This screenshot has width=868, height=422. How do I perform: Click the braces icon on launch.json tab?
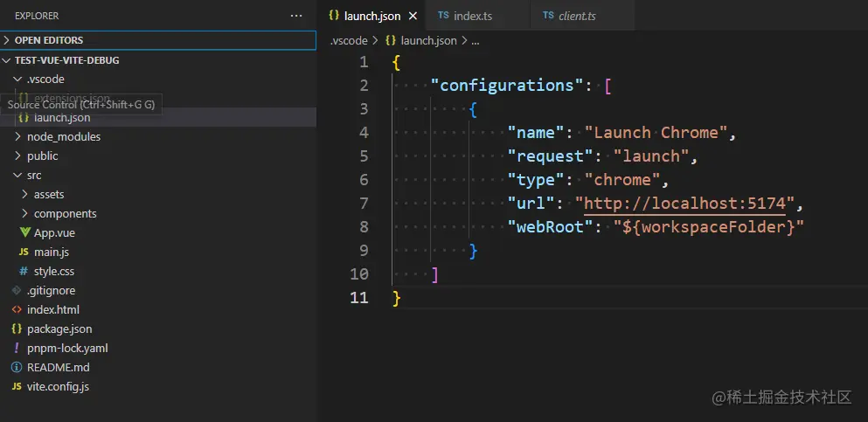tap(334, 16)
